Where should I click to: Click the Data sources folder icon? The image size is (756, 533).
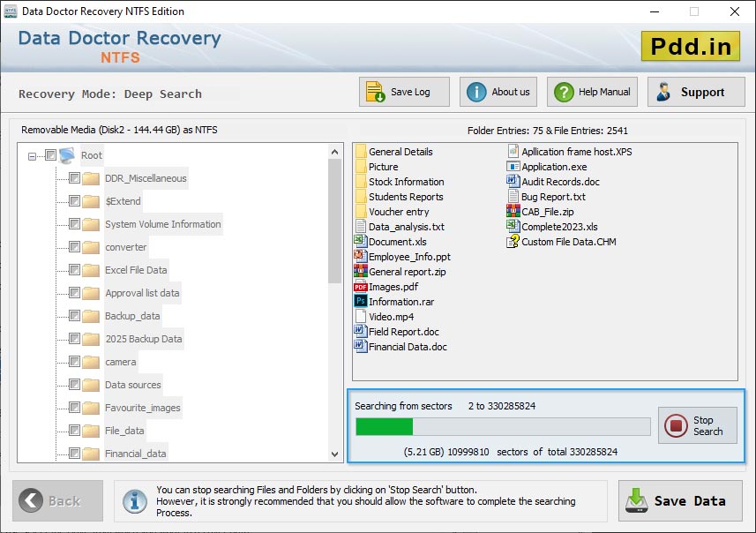pos(91,385)
